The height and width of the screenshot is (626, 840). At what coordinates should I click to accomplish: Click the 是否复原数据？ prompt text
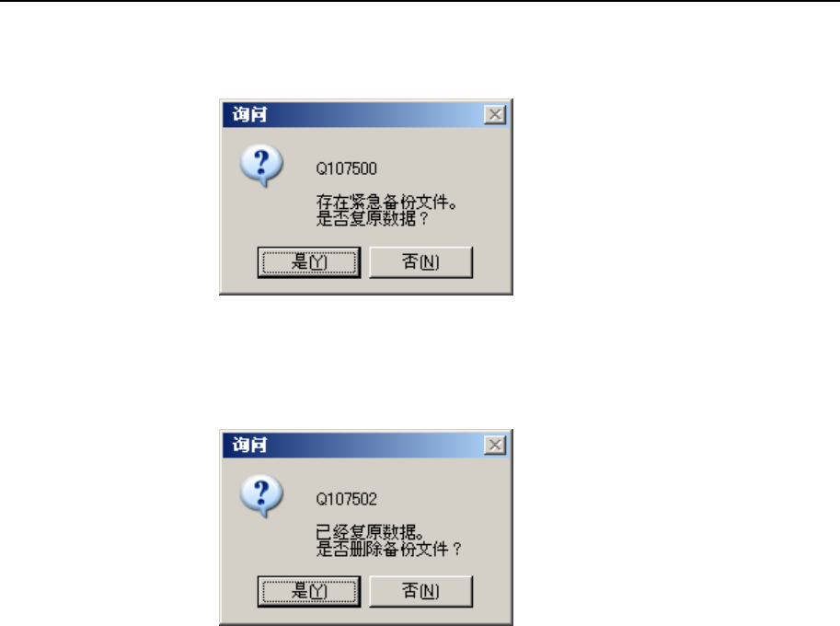pyautogui.click(x=373, y=218)
